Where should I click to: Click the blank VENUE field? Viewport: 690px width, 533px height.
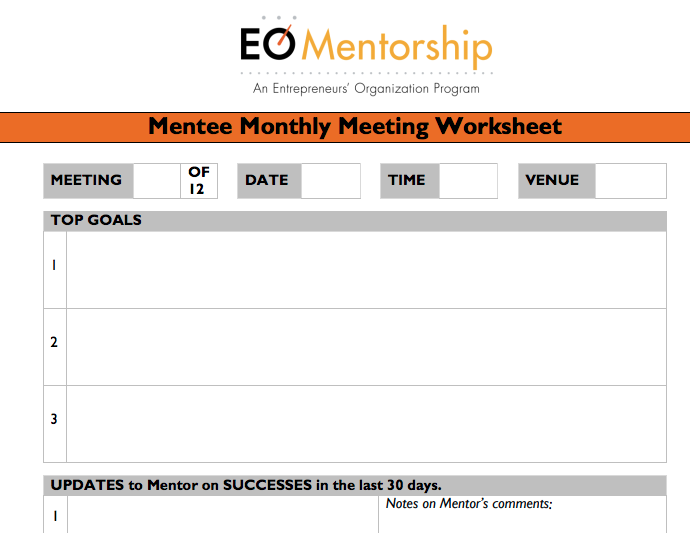pos(631,181)
